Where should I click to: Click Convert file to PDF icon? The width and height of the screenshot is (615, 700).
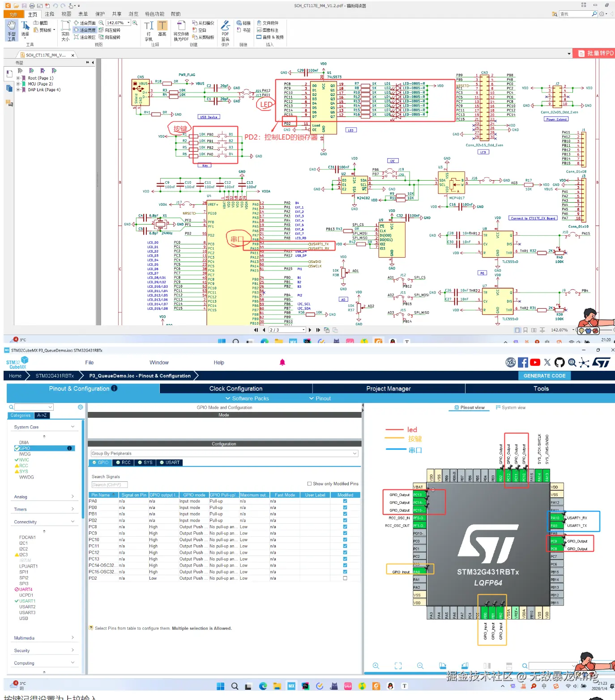point(181,30)
